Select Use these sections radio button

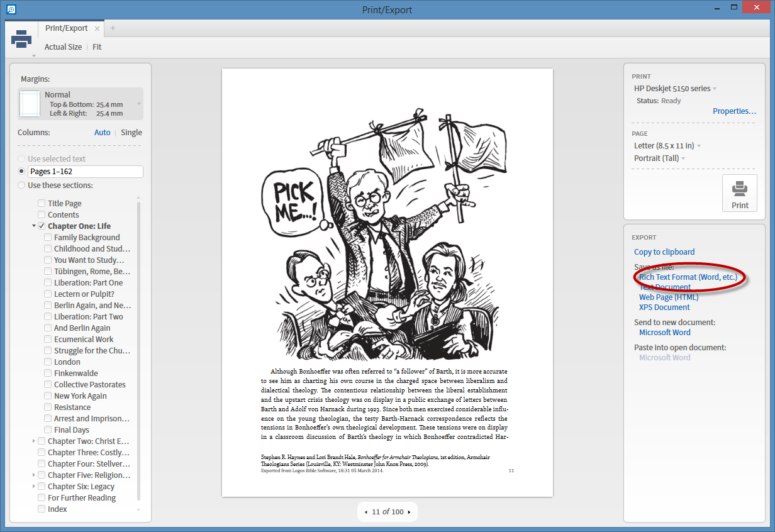click(22, 186)
